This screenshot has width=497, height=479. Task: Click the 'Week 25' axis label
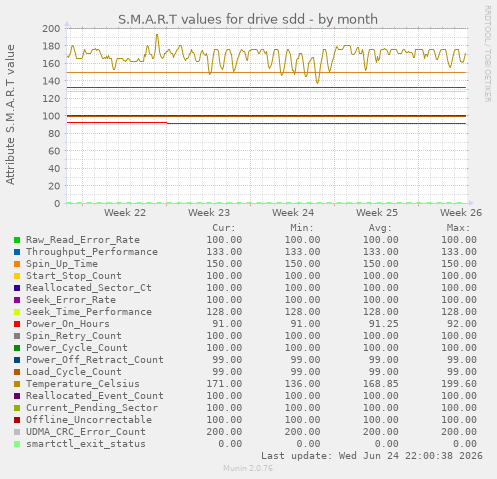(377, 213)
